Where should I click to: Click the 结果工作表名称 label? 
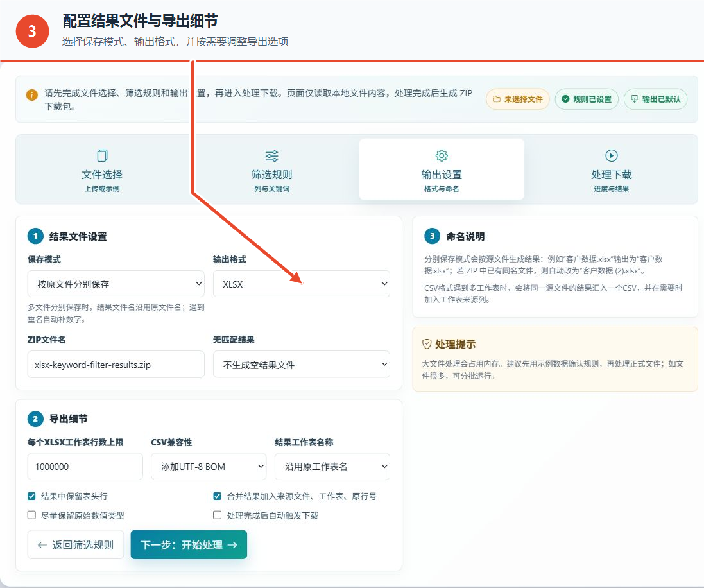tap(304, 442)
